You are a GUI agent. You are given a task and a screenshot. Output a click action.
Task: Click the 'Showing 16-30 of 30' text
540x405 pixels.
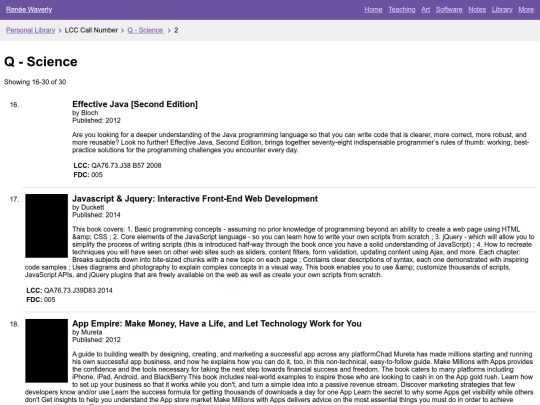[x=35, y=82]
